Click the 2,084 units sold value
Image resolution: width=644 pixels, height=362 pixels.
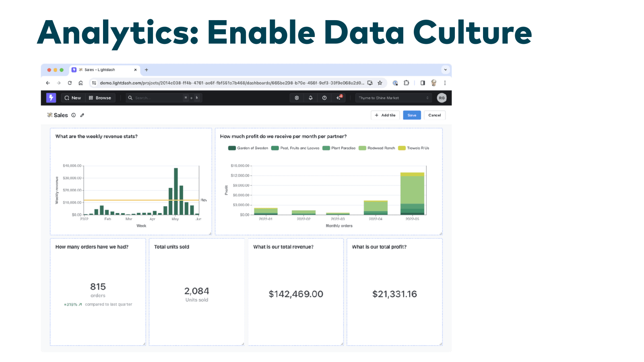[197, 291]
